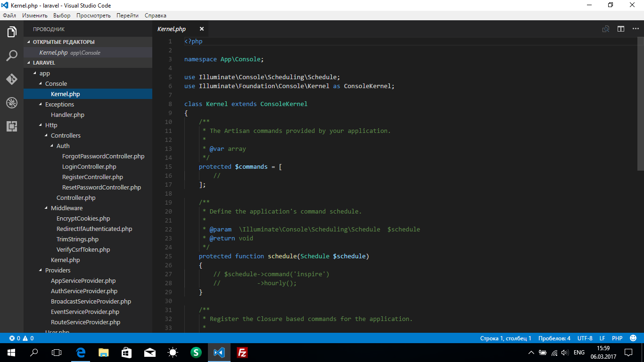
Task: Open the Extensions view in activity bar
Action: [x=12, y=126]
